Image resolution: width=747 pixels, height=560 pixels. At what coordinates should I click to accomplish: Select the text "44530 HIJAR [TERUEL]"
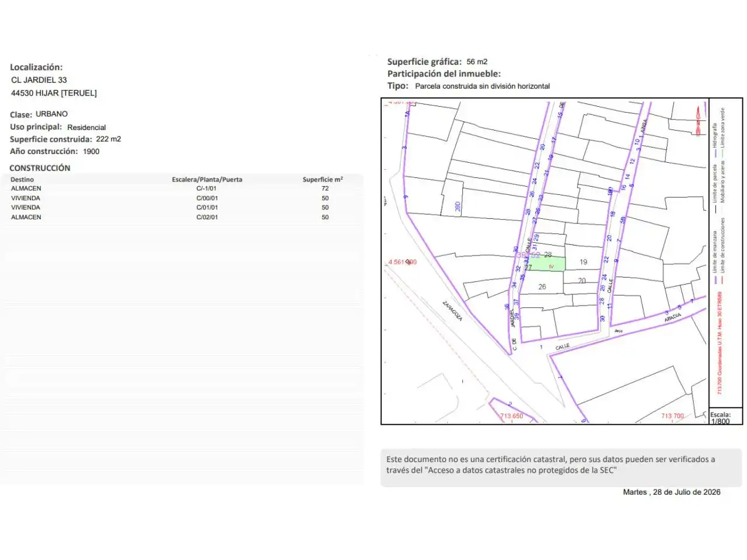54,93
